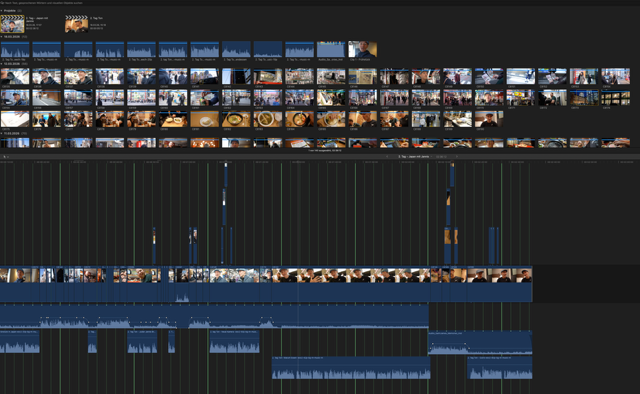This screenshot has height=394, width=640.
Task: Go forward in timeline history arrow
Action: (457, 156)
